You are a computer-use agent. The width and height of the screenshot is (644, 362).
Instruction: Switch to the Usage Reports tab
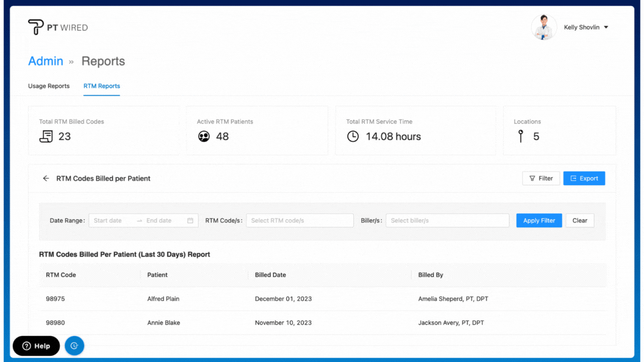[49, 86]
